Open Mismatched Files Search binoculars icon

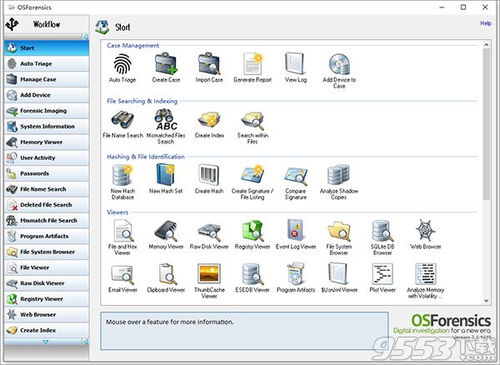tap(166, 120)
